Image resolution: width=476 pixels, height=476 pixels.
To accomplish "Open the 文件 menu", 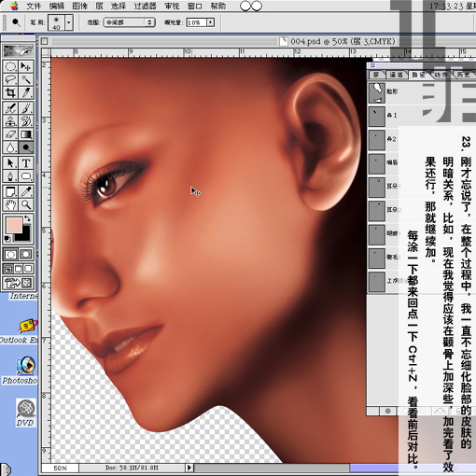I will (34, 6).
